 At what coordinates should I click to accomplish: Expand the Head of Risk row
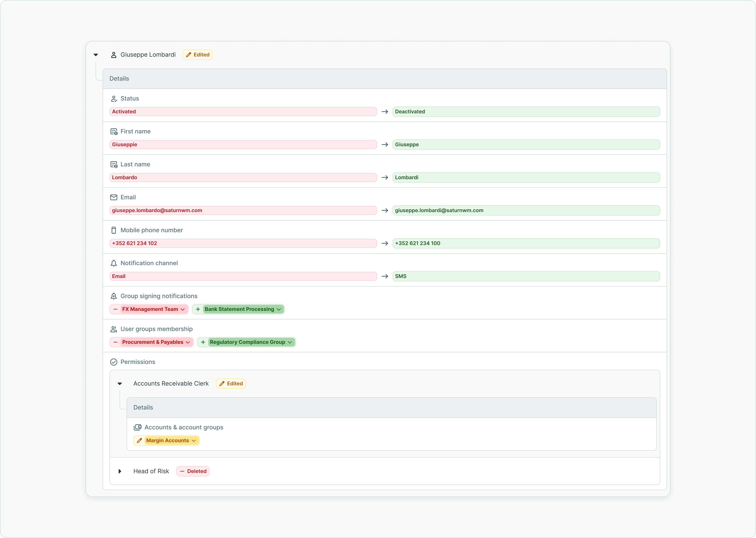[120, 471]
